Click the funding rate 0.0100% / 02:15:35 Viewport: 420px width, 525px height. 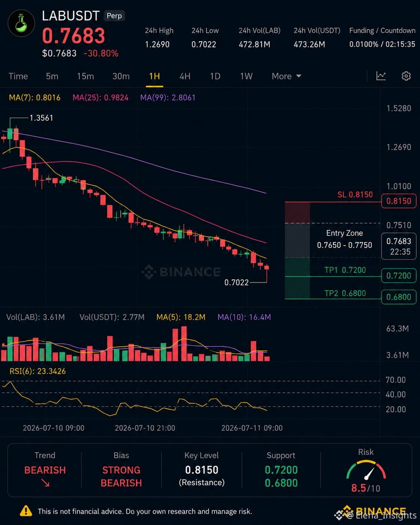382,44
